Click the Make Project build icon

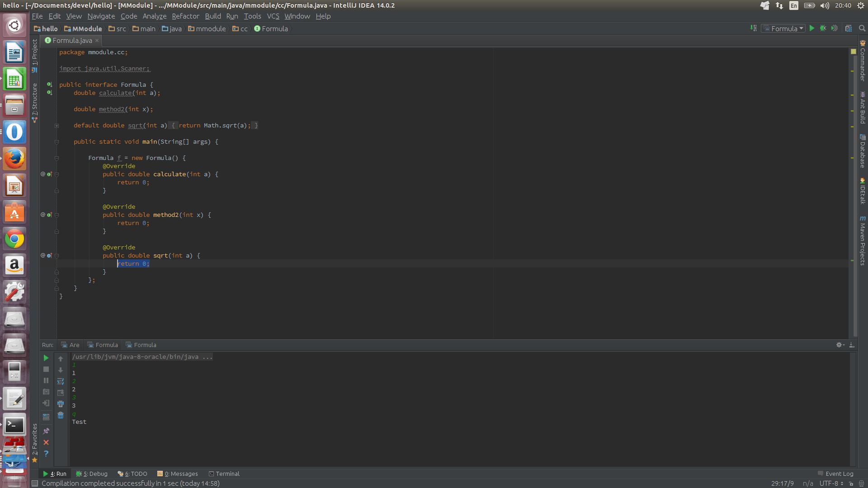(754, 28)
